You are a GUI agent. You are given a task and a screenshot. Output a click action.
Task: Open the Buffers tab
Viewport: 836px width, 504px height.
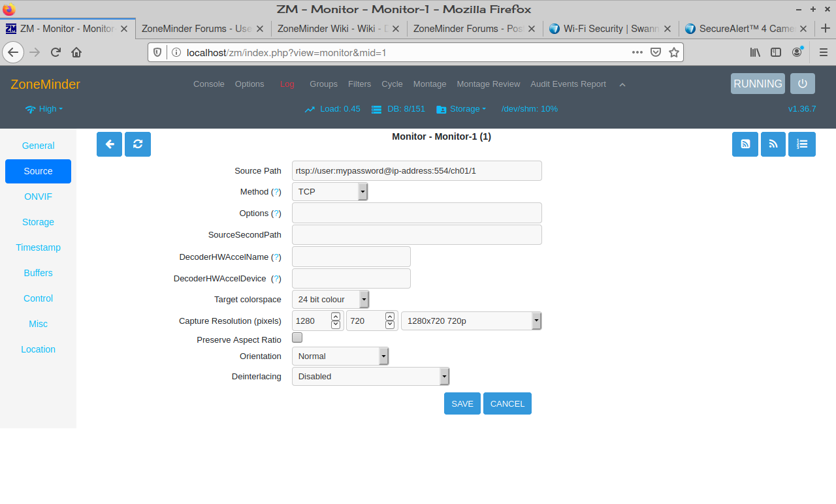coord(38,273)
